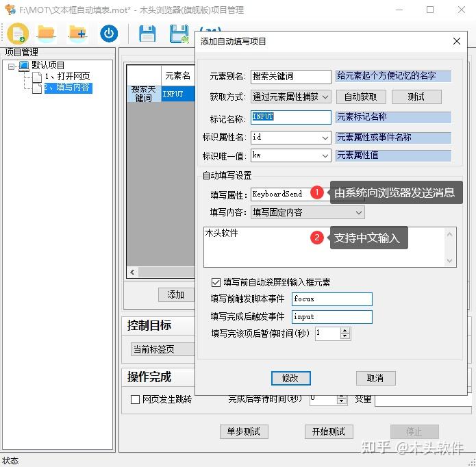This screenshot has height=467, width=476.
Task: Open project via the folder toolbar icon
Action: click(46, 34)
